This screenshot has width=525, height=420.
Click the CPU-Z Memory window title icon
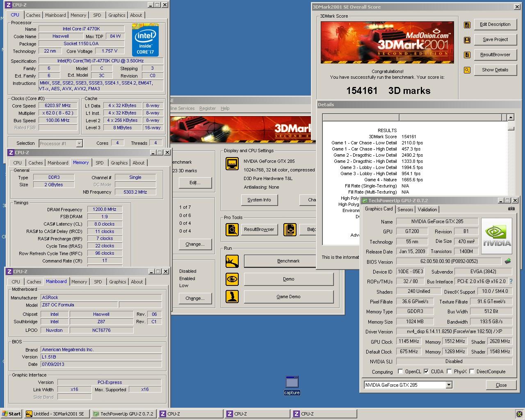pos(11,153)
